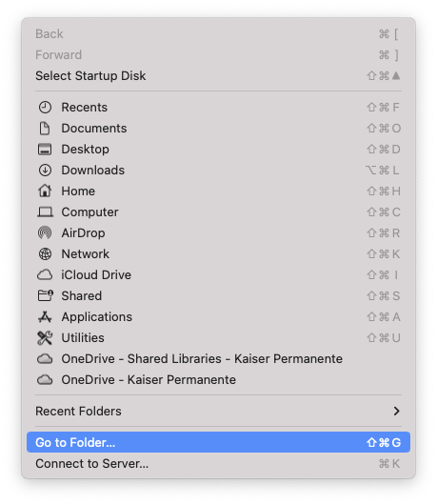This screenshot has height=504, width=437.
Task: Open the Recent Folders menu entry
Action: 218,411
